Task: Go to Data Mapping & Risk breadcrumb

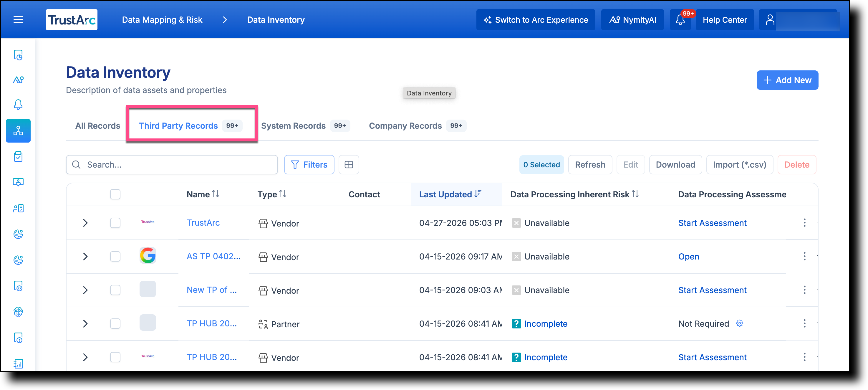Action: pos(162,19)
